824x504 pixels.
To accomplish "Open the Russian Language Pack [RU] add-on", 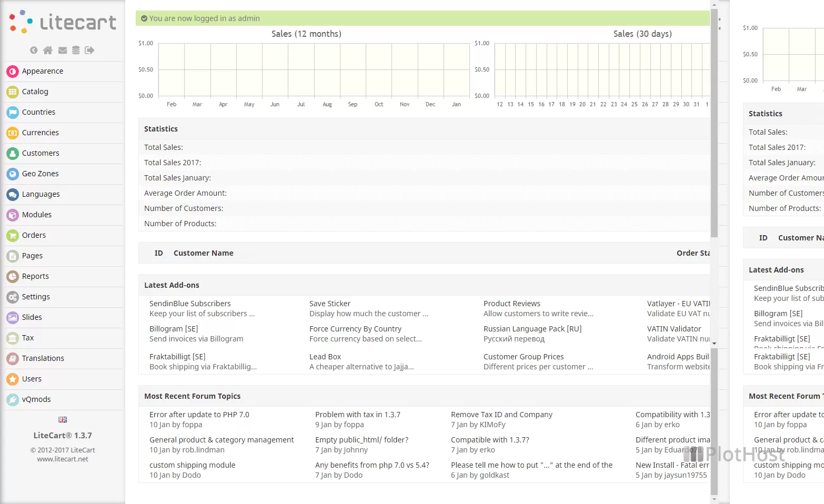I will pos(532,329).
